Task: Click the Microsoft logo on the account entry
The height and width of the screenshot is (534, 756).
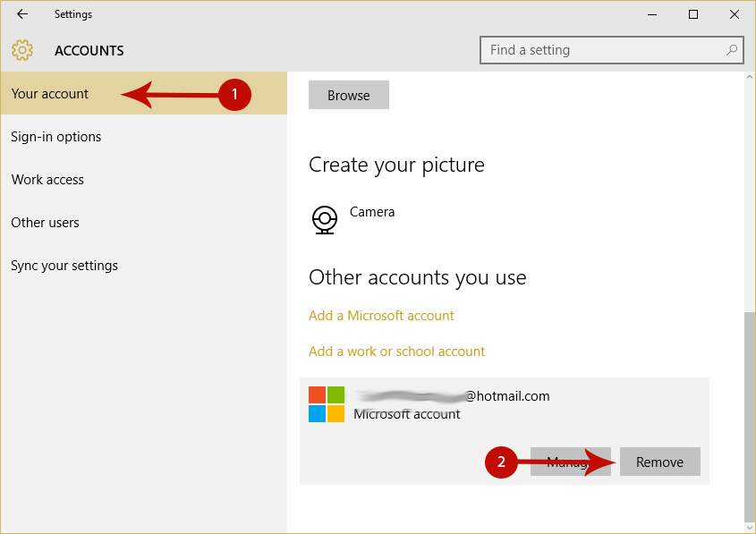Action: [x=327, y=404]
